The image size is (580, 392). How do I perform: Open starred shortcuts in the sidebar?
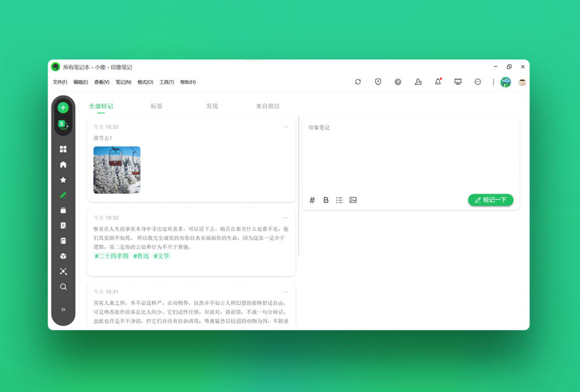click(63, 180)
